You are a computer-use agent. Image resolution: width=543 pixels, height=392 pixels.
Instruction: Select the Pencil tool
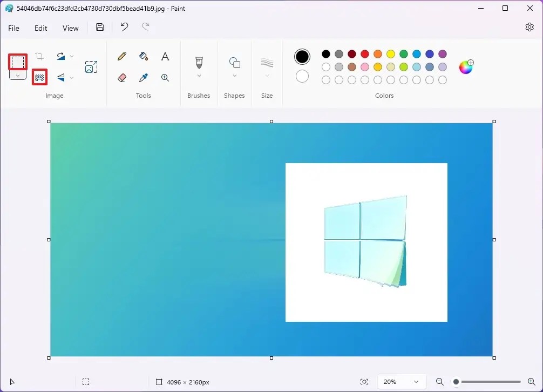(121, 56)
